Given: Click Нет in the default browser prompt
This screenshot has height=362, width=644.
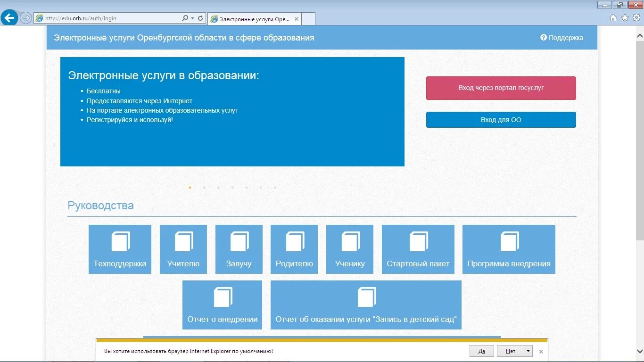Looking at the screenshot, I should [x=511, y=351].
